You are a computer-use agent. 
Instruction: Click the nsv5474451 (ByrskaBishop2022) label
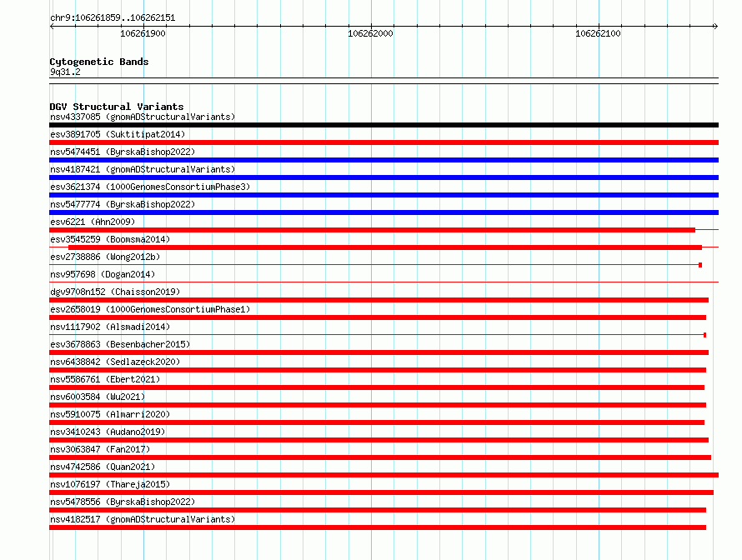point(123,152)
